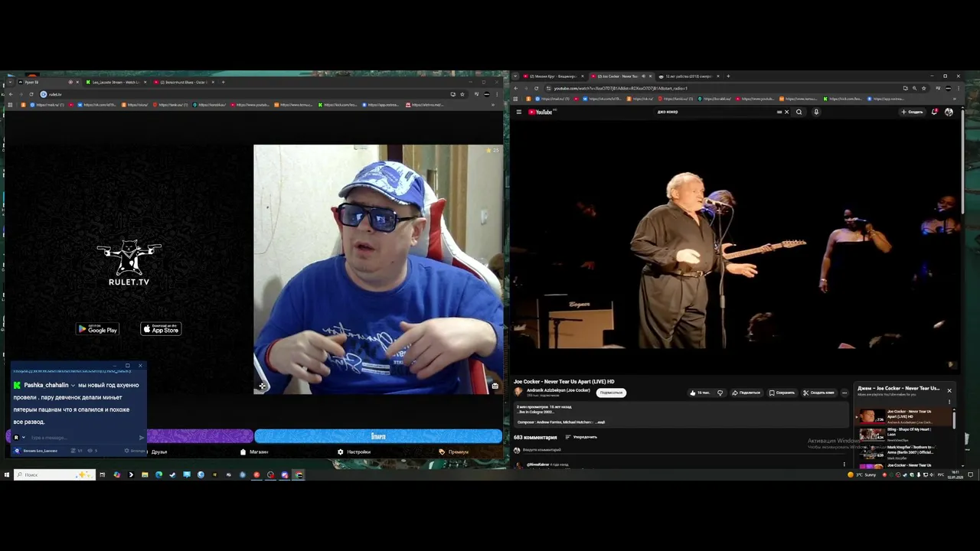The image size is (980, 551).
Task: Like the Joe Cocker video
Action: (700, 393)
